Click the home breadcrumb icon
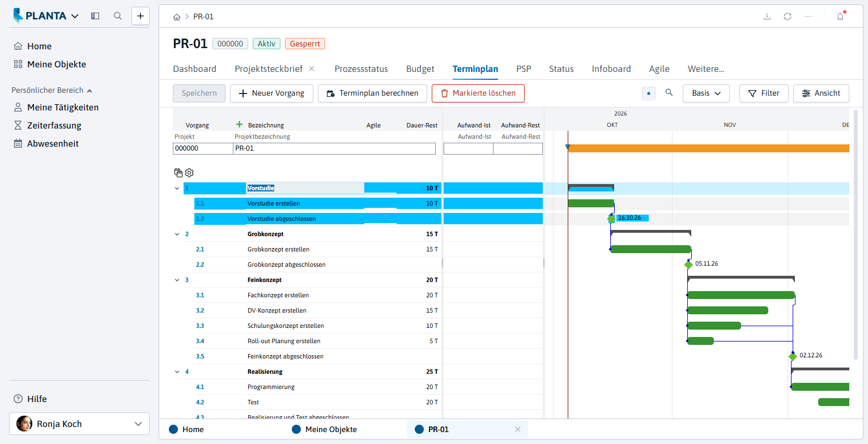 (177, 16)
